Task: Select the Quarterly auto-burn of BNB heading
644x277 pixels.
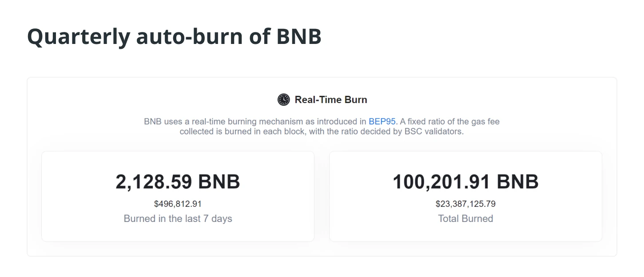Action: 174,36
